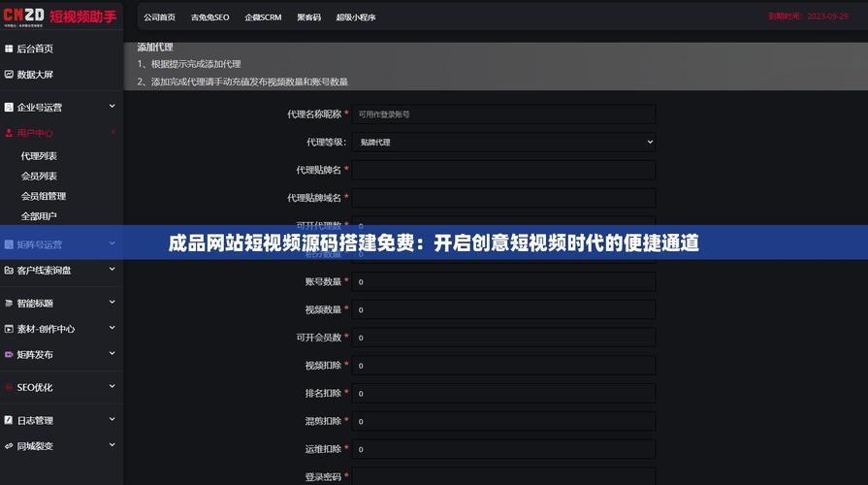This screenshot has height=485, width=868.
Task: Click the SEO优化 icon
Action: pos(9,388)
